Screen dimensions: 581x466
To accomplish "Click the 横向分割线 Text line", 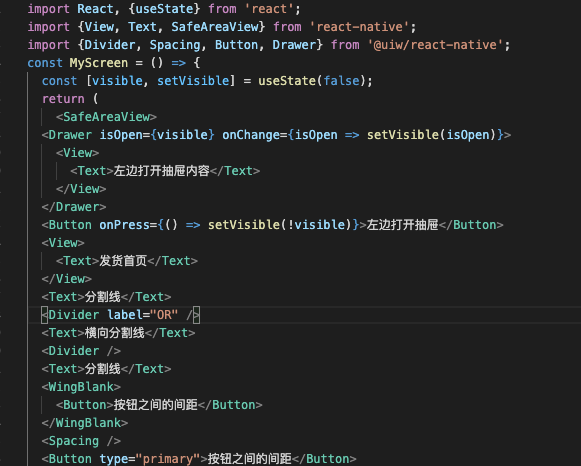I will (x=119, y=333).
